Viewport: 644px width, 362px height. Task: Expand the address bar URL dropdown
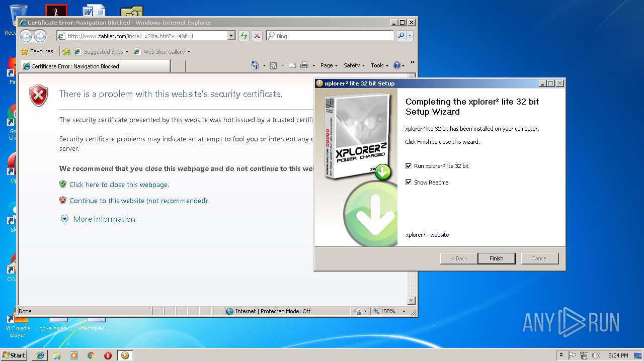(231, 36)
